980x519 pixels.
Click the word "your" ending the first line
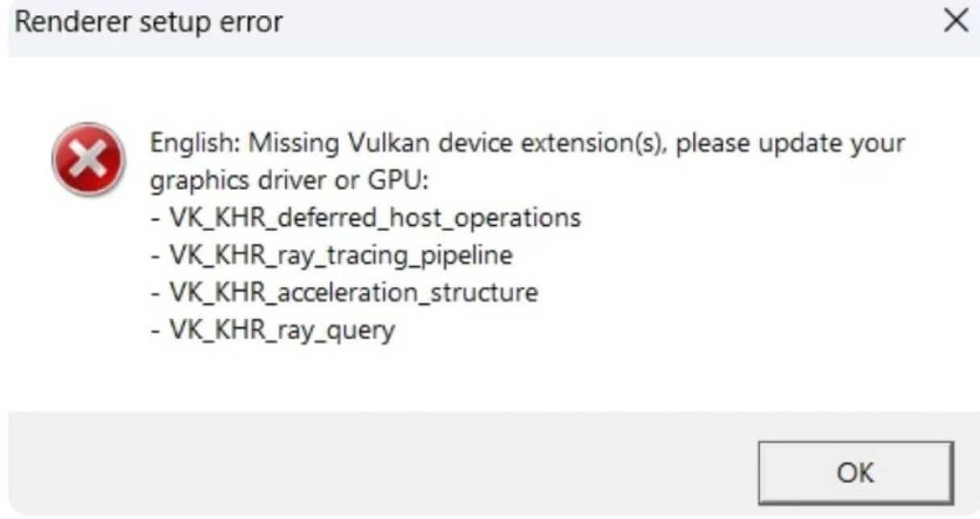tap(876, 146)
